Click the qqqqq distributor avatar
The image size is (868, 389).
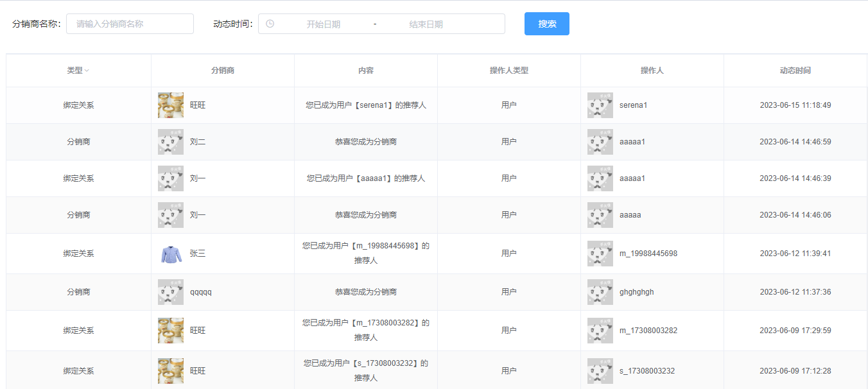tap(171, 292)
